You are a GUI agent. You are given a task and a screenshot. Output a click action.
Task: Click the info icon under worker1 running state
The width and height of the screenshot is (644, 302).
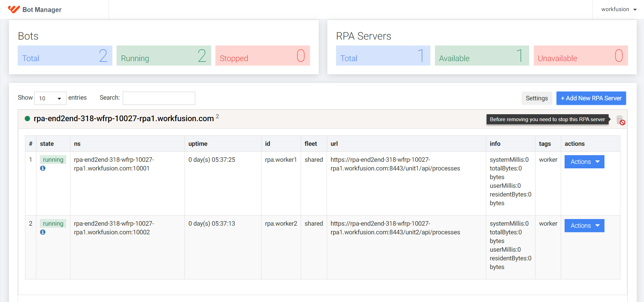pyautogui.click(x=43, y=168)
